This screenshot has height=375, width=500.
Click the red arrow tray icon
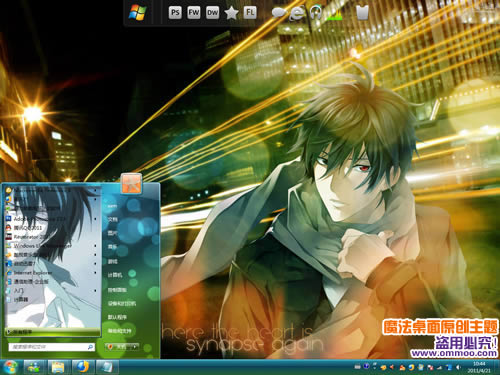(392, 367)
